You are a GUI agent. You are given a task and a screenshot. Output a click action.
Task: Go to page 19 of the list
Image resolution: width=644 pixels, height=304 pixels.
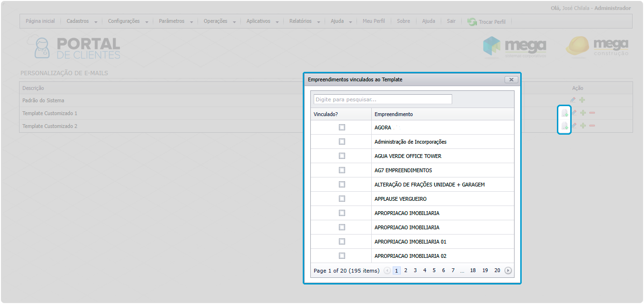[485, 271]
